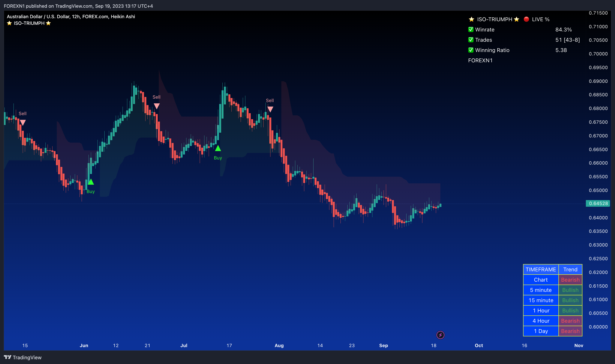Click the 1 Hour Bullish cell

tap(570, 311)
